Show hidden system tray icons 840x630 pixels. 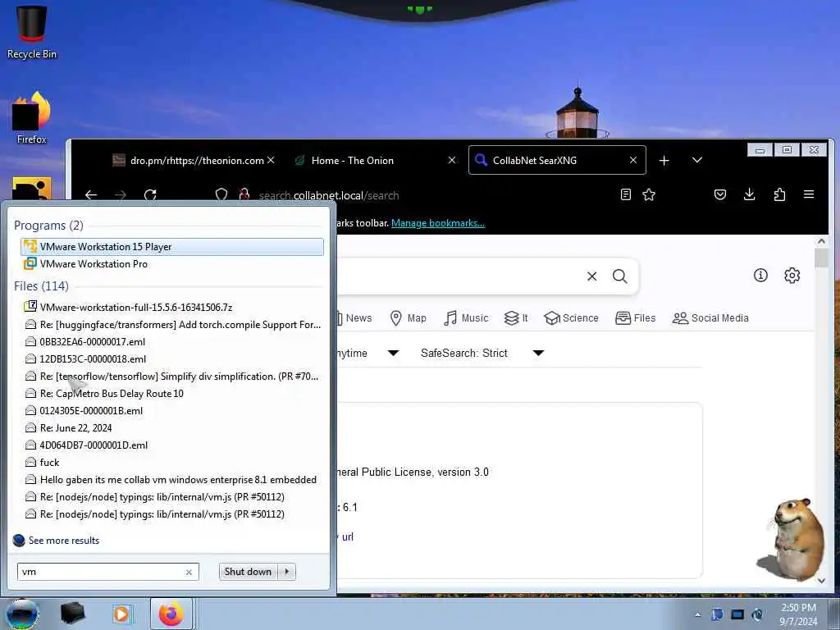click(x=697, y=614)
